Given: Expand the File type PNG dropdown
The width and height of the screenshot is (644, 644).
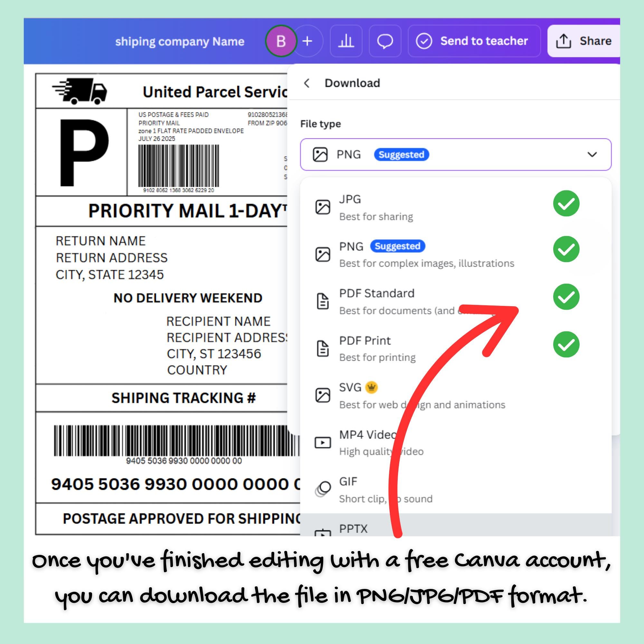Looking at the screenshot, I should pyautogui.click(x=456, y=155).
